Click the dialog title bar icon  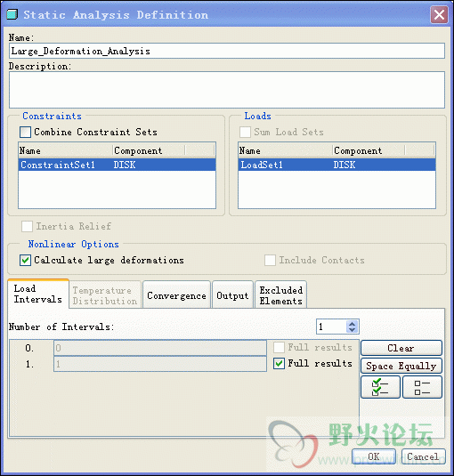(x=12, y=14)
